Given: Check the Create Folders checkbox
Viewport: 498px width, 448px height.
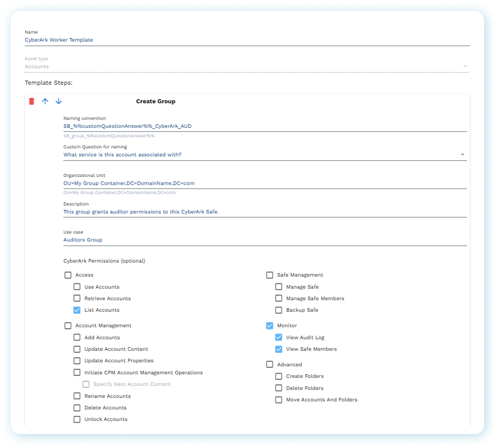Looking at the screenshot, I should point(278,376).
